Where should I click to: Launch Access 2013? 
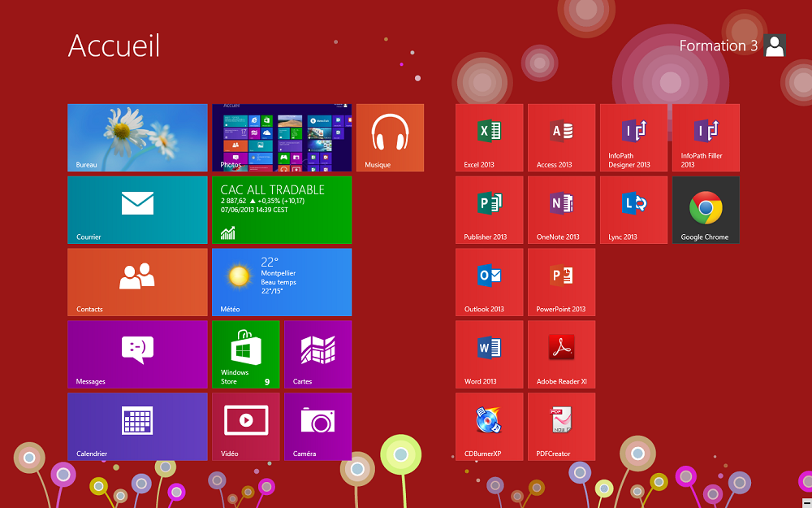561,137
